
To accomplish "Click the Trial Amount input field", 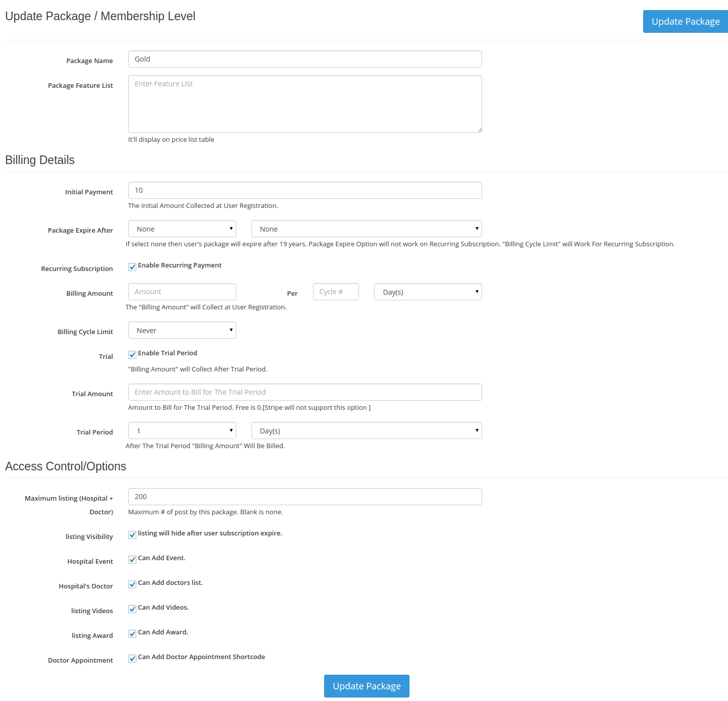I will click(x=305, y=392).
